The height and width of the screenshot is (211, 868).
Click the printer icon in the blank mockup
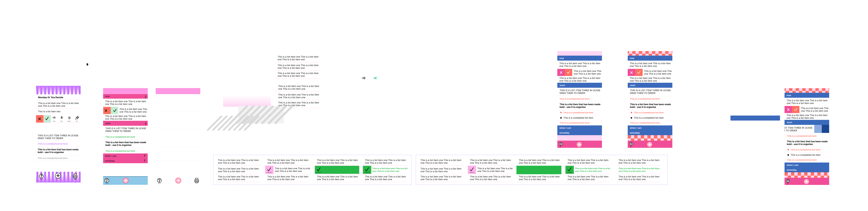click(x=197, y=181)
